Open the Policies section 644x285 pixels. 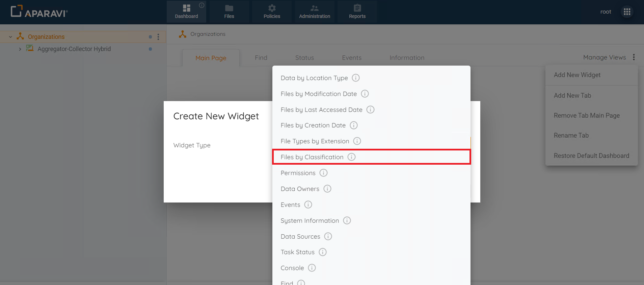pos(272,11)
